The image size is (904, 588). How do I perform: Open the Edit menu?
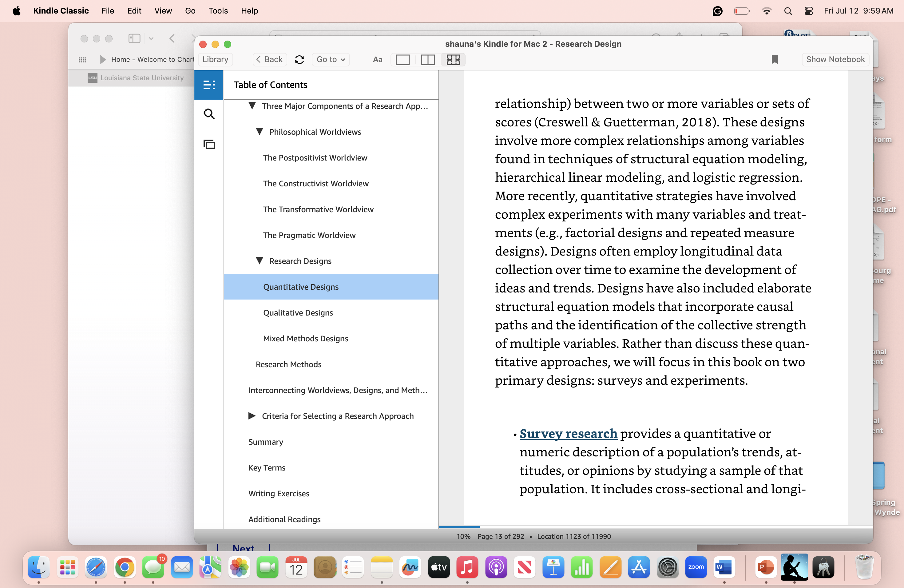point(134,11)
